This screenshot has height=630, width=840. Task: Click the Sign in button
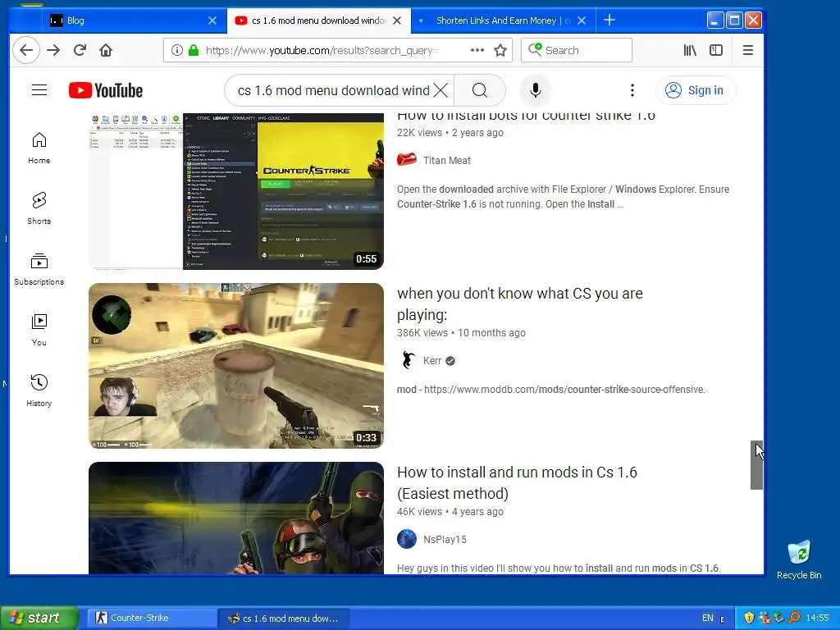[x=696, y=90]
